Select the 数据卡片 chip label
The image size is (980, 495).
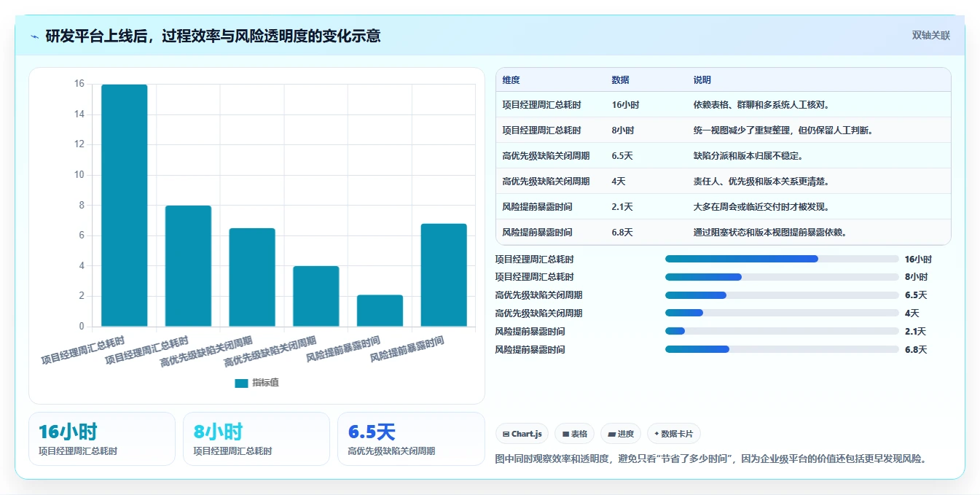(678, 434)
